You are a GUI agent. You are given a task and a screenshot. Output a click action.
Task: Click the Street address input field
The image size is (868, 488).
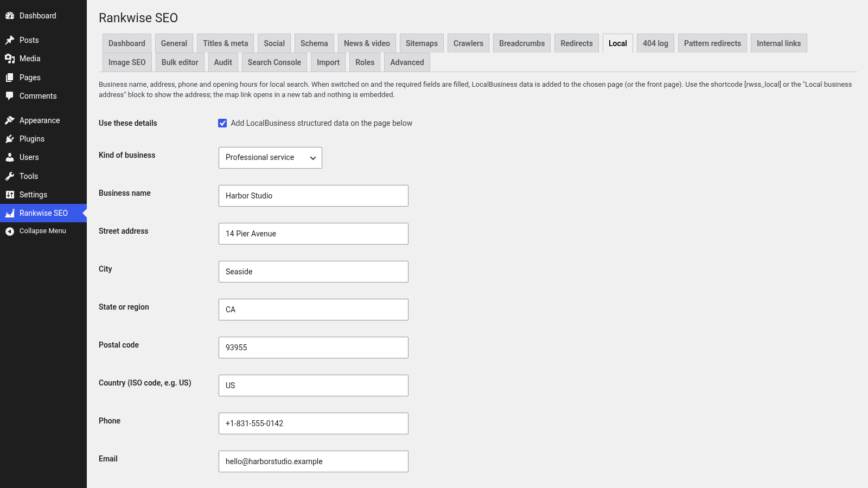click(x=314, y=234)
